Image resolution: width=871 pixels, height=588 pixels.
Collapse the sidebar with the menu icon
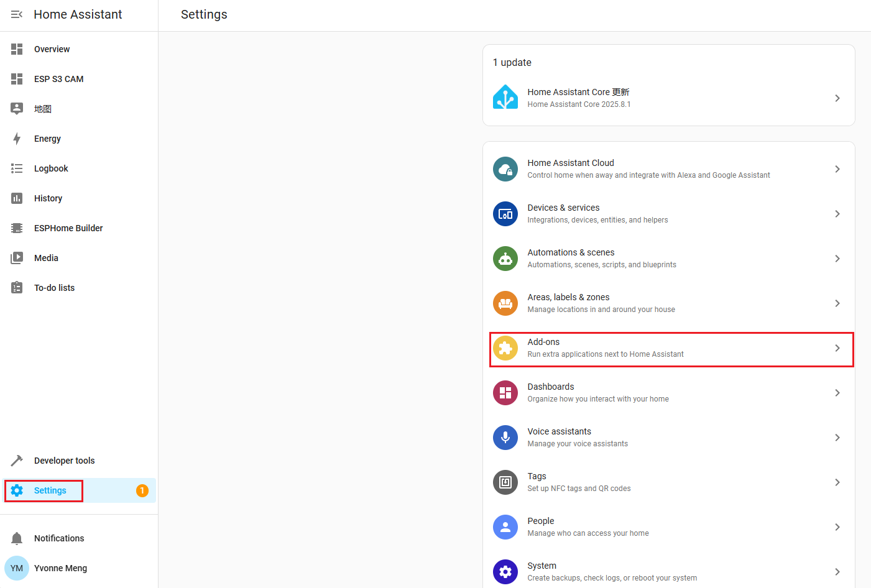click(17, 14)
